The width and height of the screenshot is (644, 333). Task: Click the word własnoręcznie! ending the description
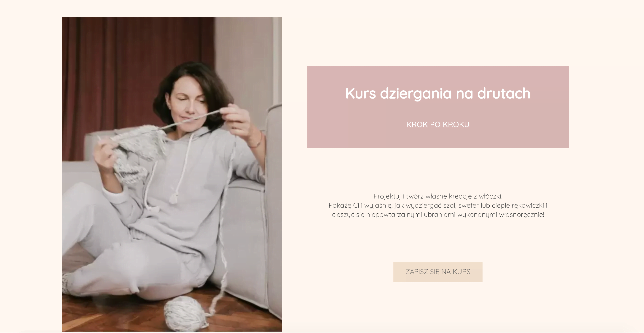[521, 215]
